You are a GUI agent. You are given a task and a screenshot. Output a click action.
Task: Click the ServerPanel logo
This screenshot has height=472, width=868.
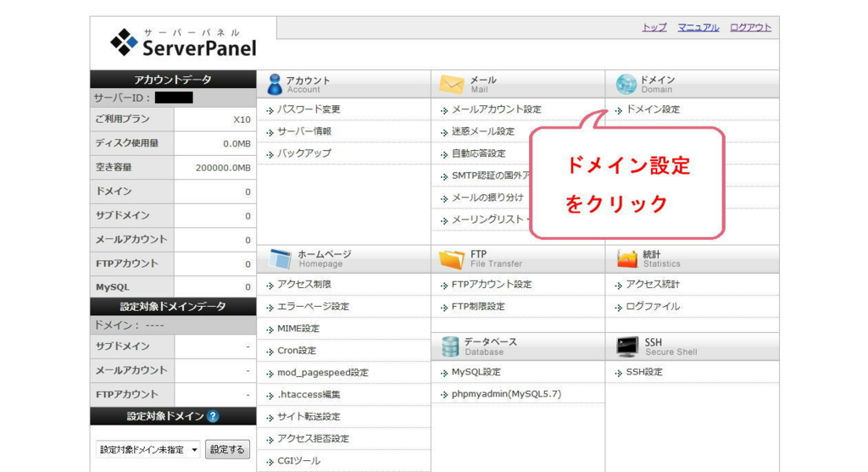(x=183, y=42)
